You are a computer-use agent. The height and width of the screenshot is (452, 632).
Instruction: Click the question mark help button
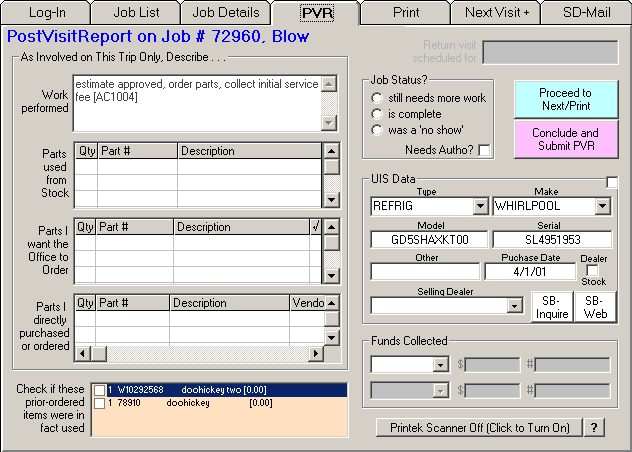[x=594, y=428]
